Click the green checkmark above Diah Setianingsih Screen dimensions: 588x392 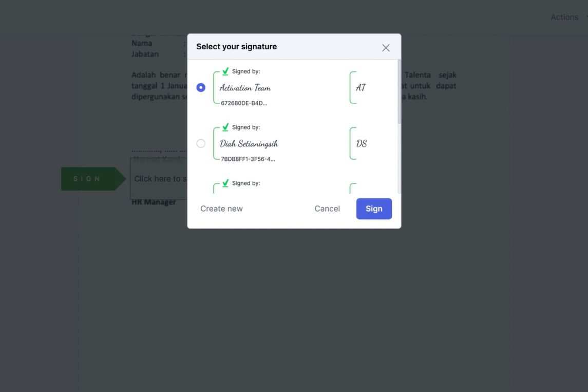pyautogui.click(x=225, y=127)
